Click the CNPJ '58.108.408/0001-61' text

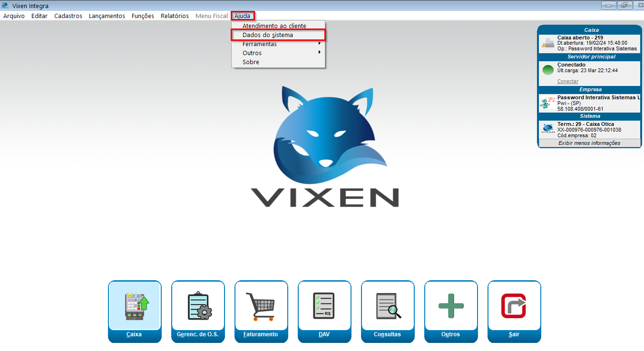click(581, 109)
